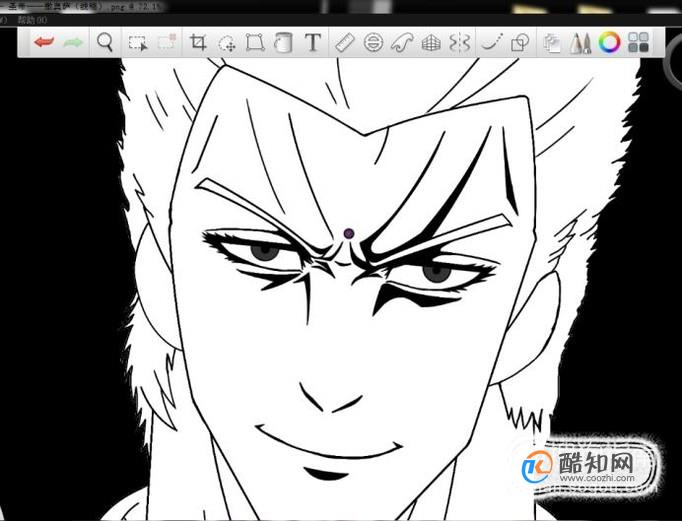
Task: Choose the rectangular Selection tool
Action: point(138,43)
